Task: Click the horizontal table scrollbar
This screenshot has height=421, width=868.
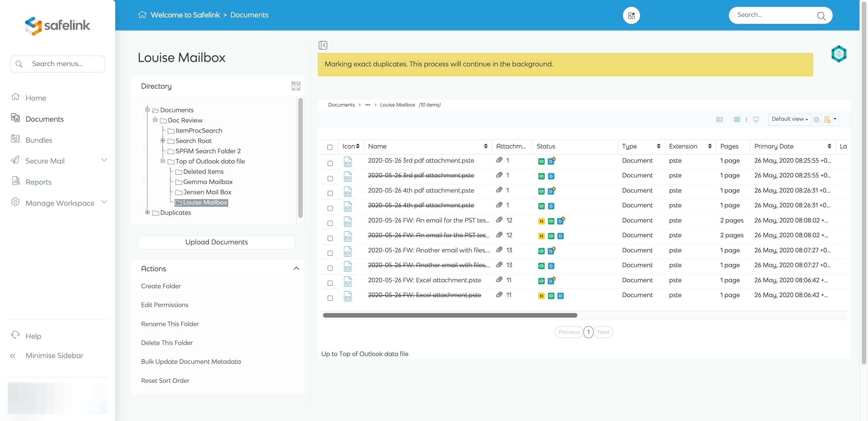Action: click(450, 315)
